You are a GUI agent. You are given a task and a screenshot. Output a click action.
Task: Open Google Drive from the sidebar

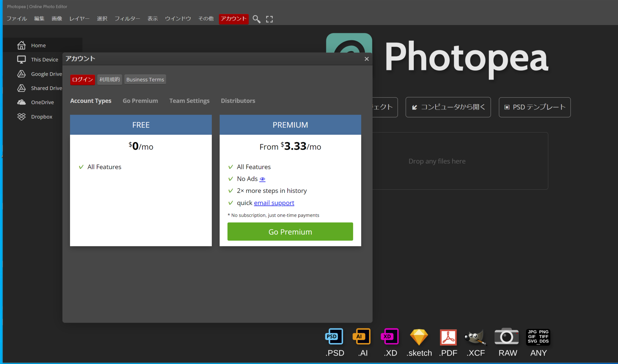46,74
